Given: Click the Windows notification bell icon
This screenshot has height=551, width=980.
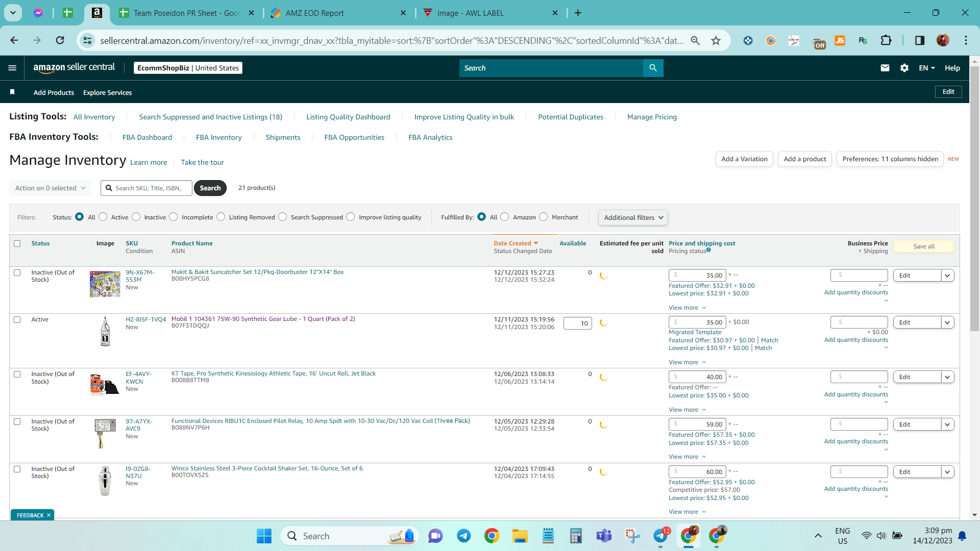Looking at the screenshot, I should point(962,536).
